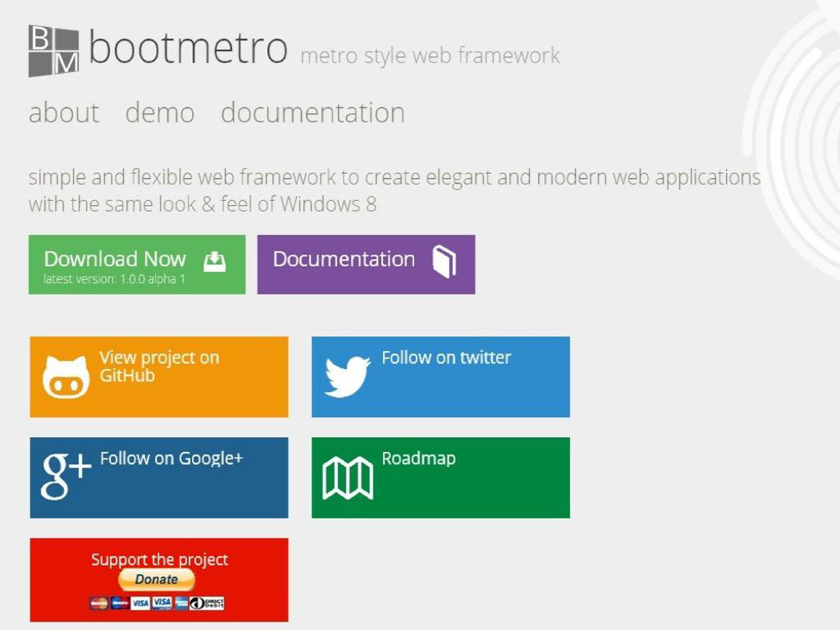
Task: Click the metro style web framework tagline
Action: 430,56
